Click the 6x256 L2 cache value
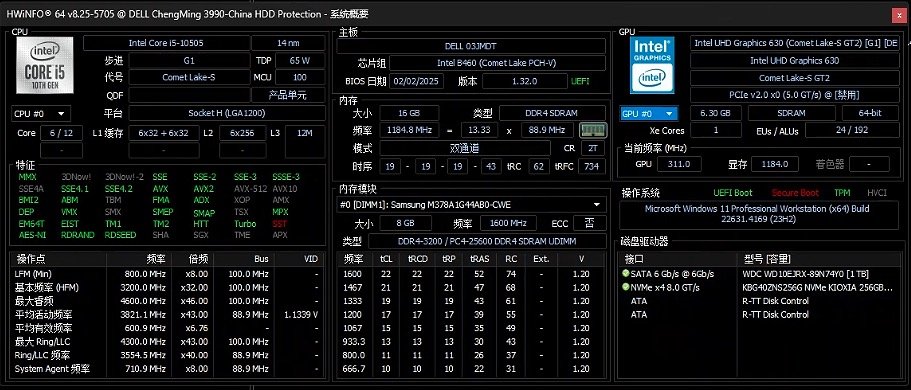This screenshot has height=390, width=911. click(243, 133)
